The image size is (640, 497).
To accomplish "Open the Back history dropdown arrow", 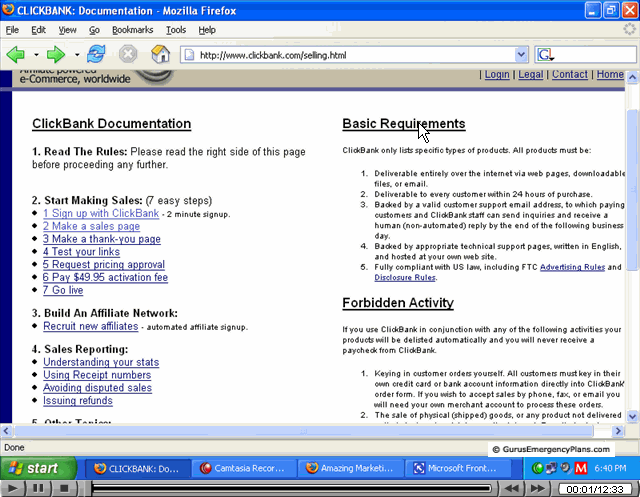I will pyautogui.click(x=36, y=54).
